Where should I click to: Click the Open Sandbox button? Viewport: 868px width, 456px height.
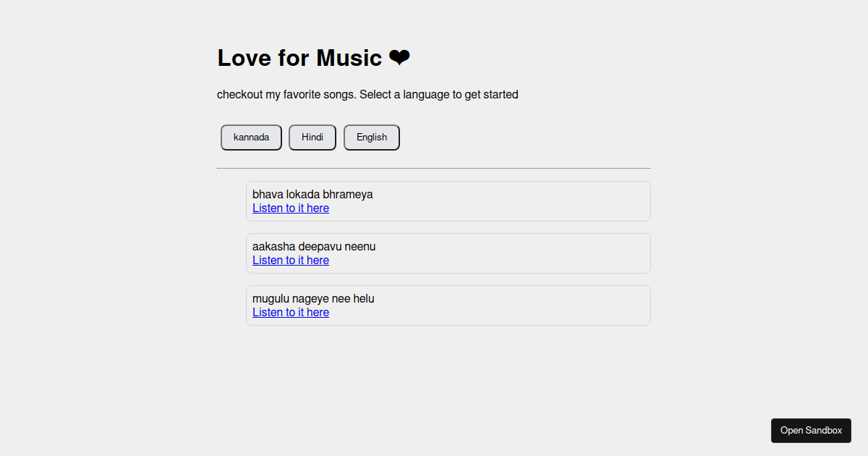point(811,430)
